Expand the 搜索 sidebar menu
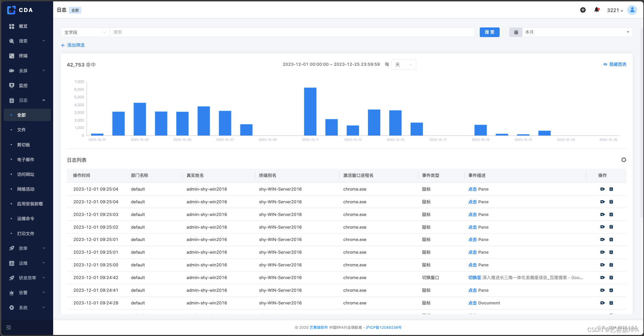Screen dimensions: 644x336 [27, 41]
